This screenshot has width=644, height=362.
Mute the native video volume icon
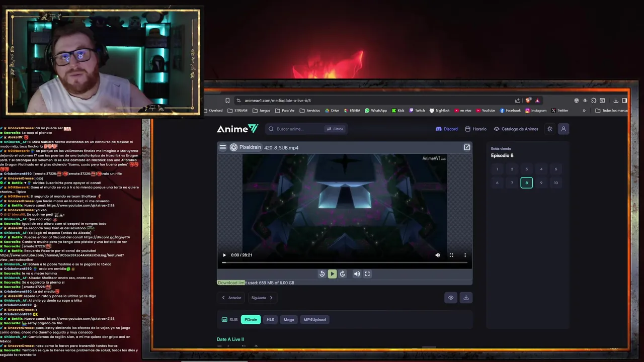438,255
